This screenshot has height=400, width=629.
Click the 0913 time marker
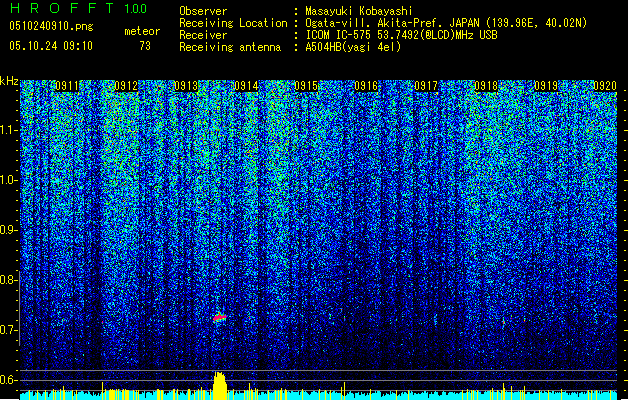186,86
